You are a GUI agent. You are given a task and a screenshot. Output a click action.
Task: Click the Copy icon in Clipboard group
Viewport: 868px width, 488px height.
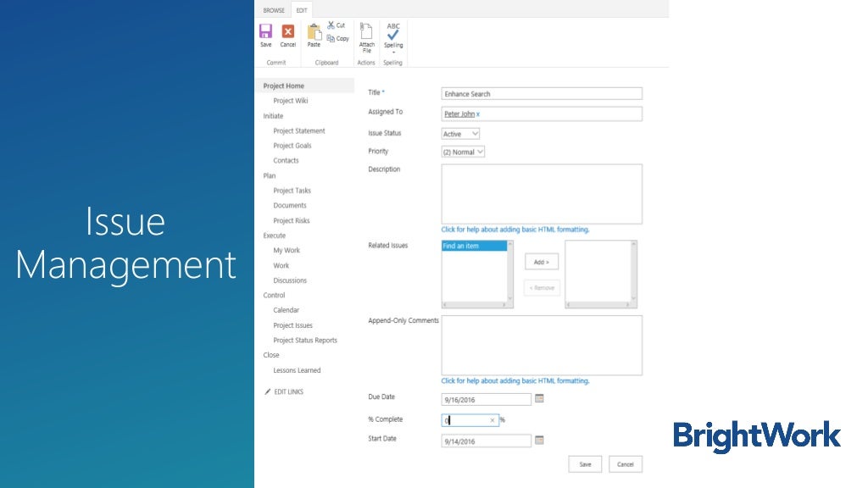(331, 38)
